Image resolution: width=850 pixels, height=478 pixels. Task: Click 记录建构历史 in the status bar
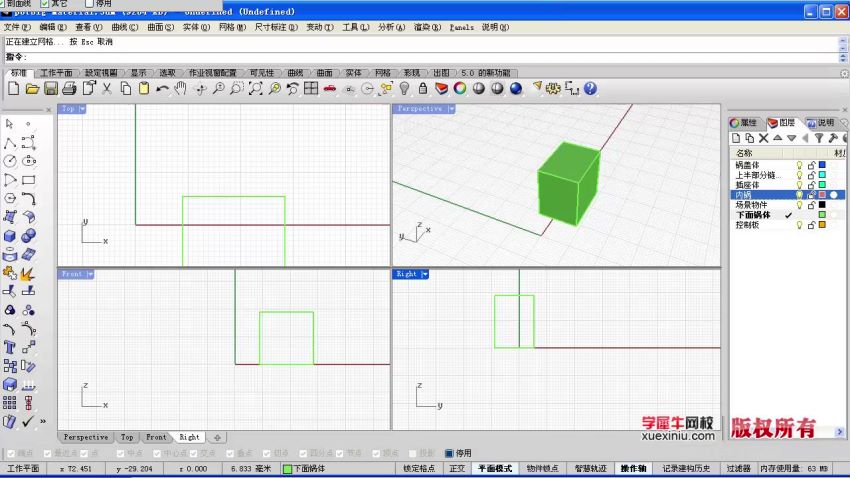[x=686, y=469]
